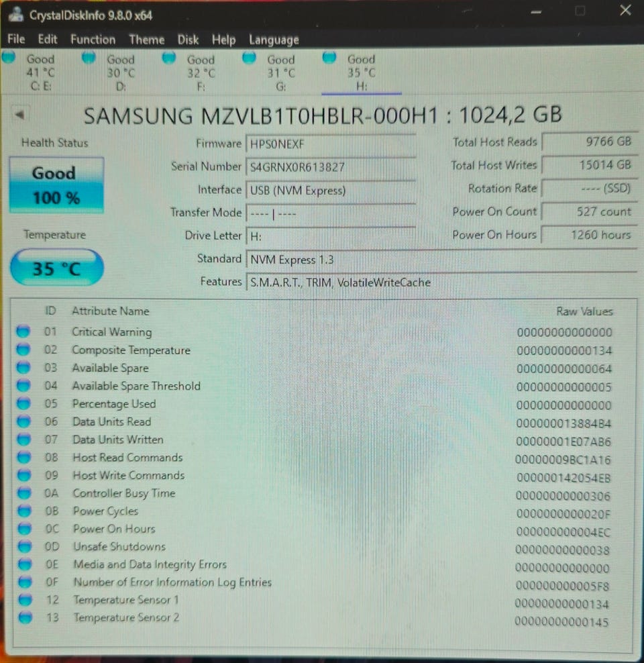Click the status icon for Data Units Read
The image size is (644, 663).
23,421
